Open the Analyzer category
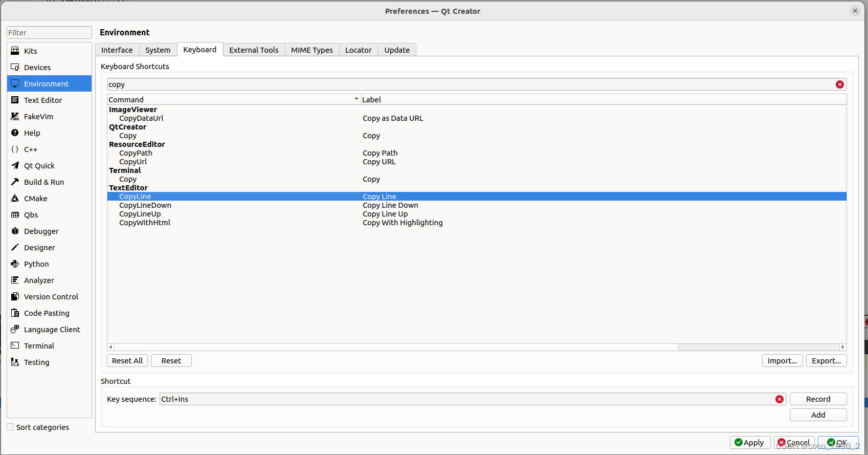 [x=49, y=280]
